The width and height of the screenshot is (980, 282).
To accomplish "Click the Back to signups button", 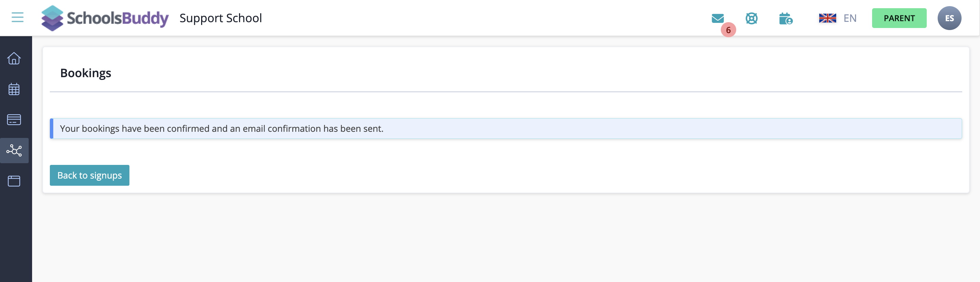I will pos(89,175).
